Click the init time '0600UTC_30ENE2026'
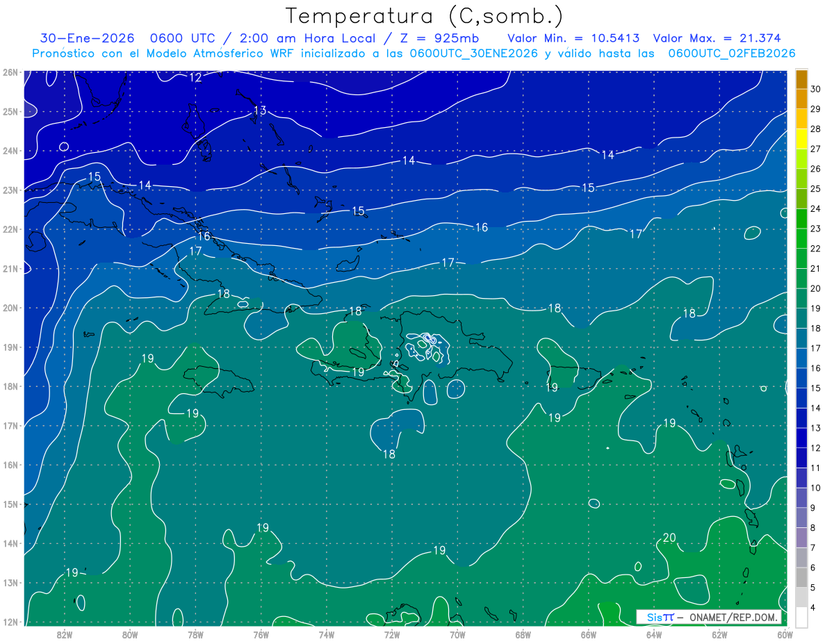834x644 pixels. 473,53
